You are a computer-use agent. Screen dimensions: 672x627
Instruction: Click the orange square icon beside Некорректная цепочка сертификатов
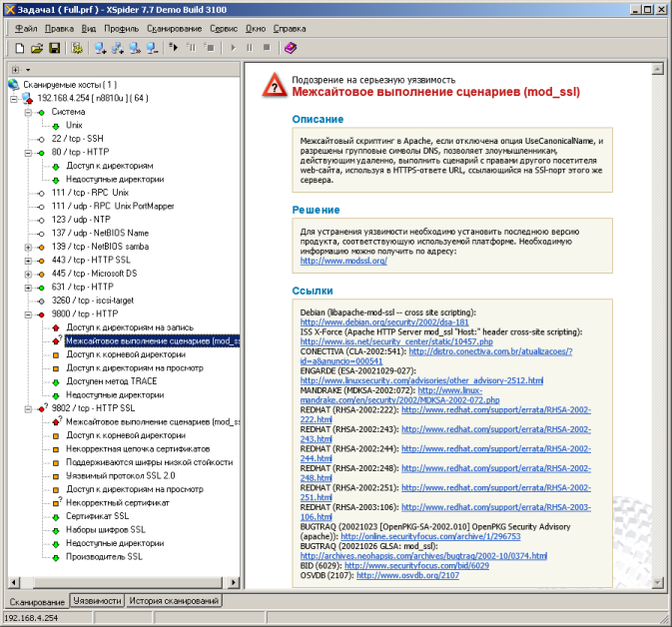coord(56,449)
